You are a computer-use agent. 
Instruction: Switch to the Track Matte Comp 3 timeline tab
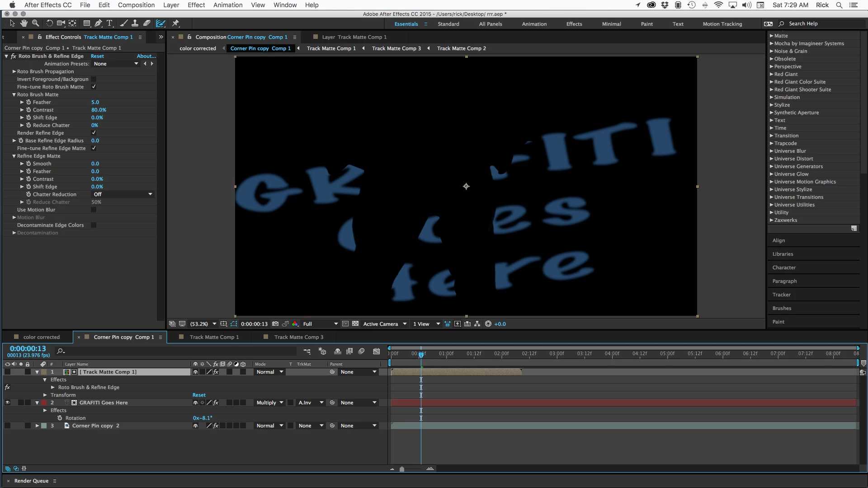click(x=298, y=337)
